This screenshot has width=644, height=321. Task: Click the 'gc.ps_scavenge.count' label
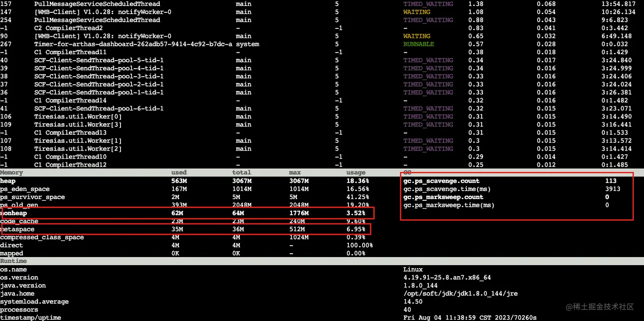441,181
